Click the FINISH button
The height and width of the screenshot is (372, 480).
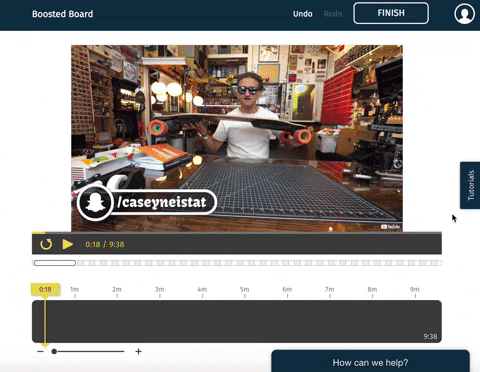pos(391,13)
